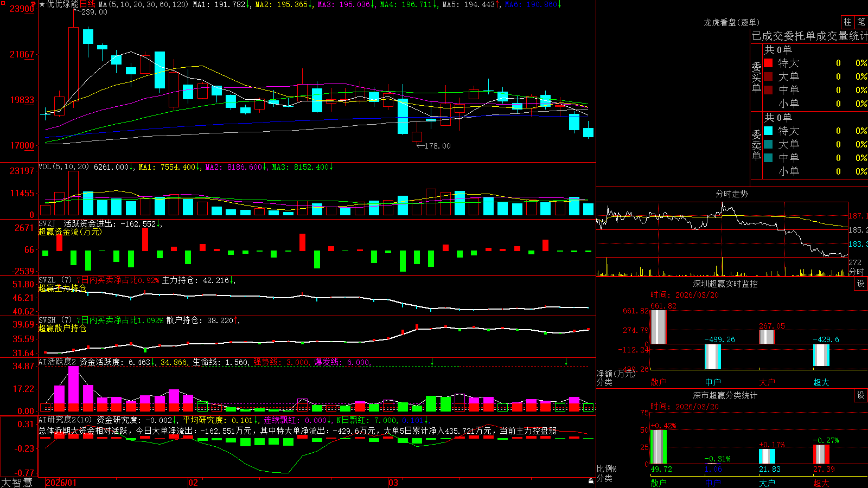Click the AI活跃度2 indicator label
The width and height of the screenshot is (868, 488).
point(58,362)
